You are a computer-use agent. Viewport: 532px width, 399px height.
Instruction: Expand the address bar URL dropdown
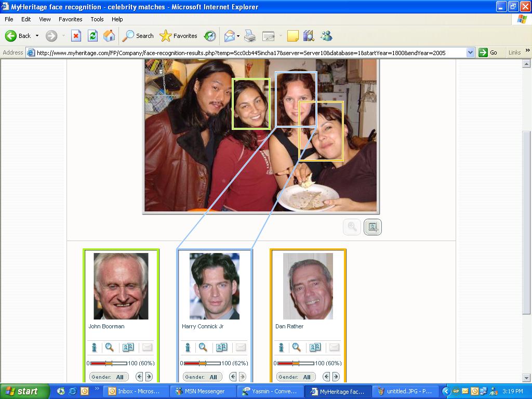pos(470,52)
